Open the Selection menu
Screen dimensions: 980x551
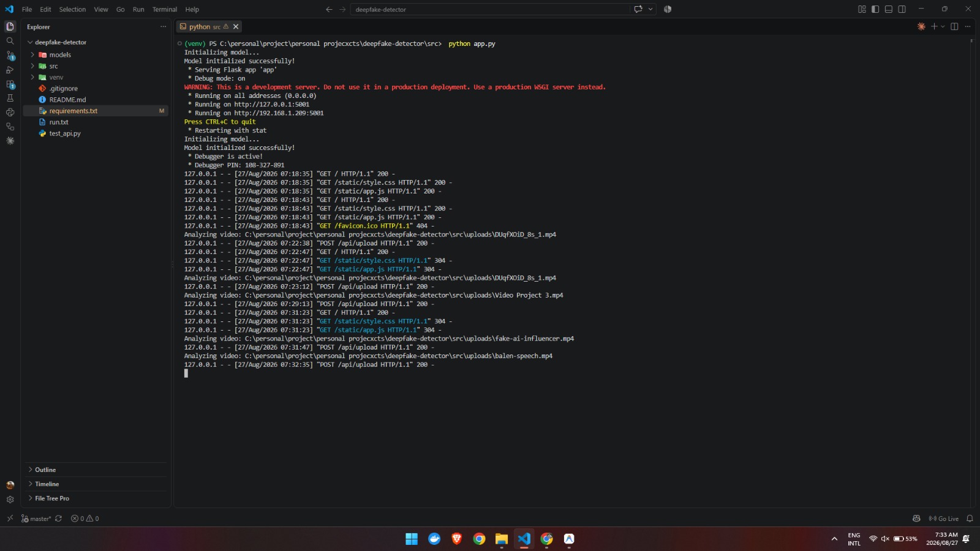72,9
